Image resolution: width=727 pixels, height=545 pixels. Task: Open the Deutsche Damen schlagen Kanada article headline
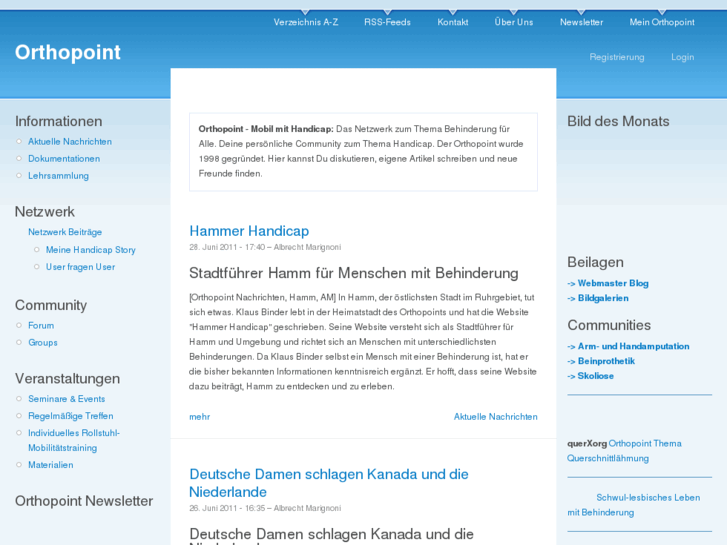click(x=329, y=483)
